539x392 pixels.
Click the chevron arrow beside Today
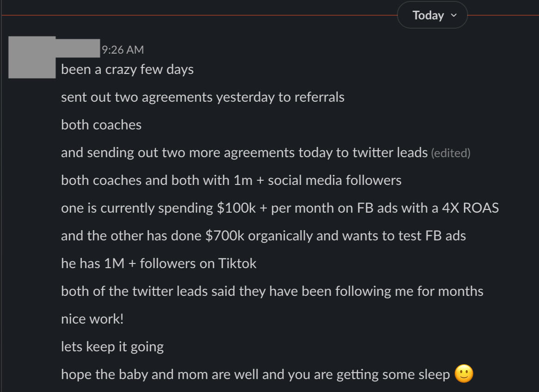tap(454, 16)
